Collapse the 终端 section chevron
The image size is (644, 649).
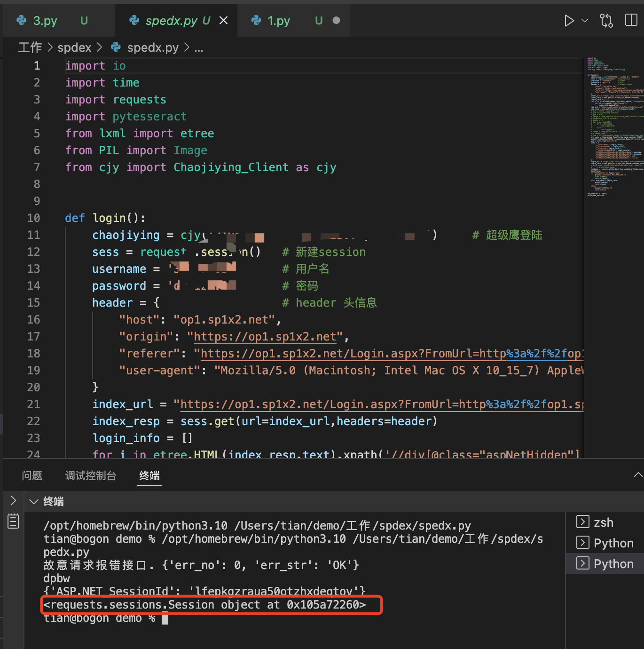tap(34, 501)
